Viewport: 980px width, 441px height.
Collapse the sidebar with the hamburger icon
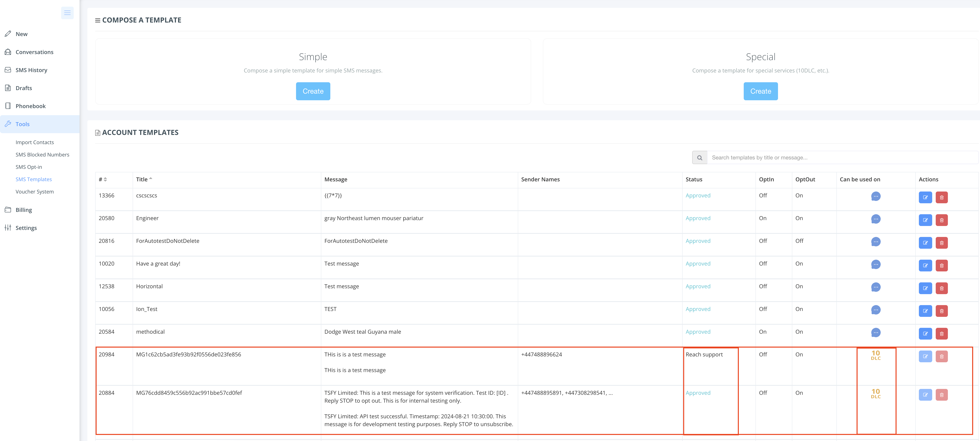(x=67, y=13)
